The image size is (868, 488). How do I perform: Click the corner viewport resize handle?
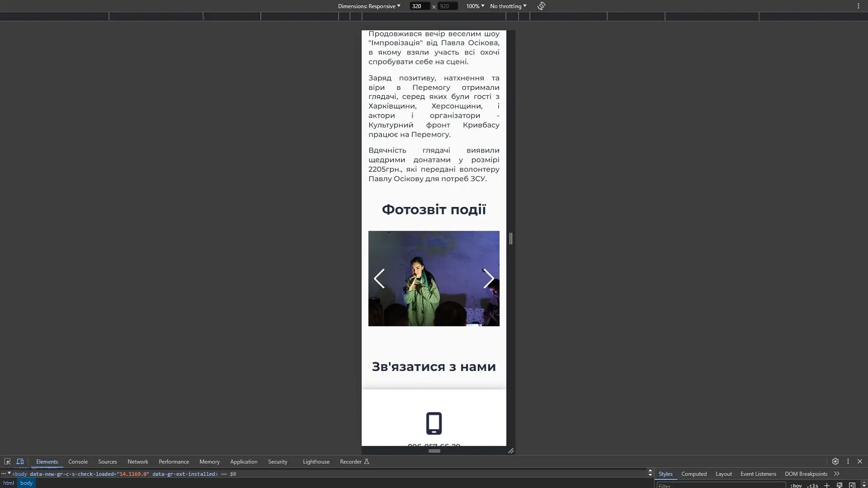coord(511,450)
